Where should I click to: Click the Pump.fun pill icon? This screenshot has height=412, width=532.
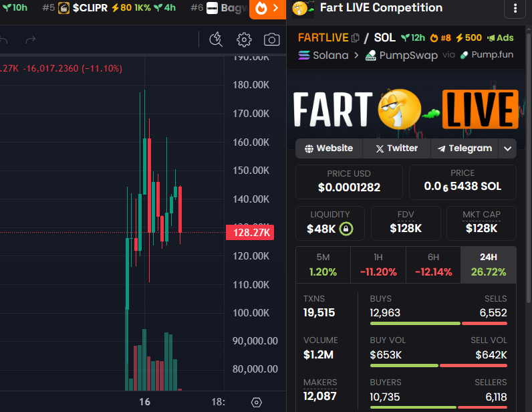464,55
